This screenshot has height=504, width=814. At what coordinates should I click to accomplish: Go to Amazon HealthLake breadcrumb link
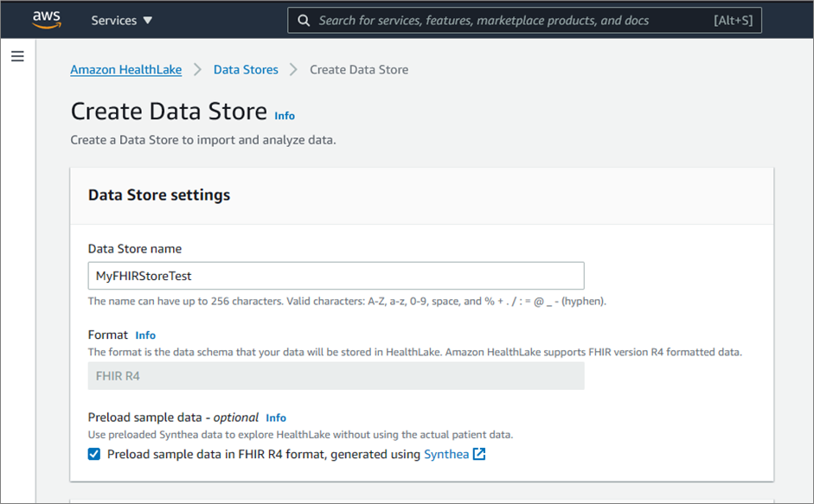pyautogui.click(x=126, y=69)
